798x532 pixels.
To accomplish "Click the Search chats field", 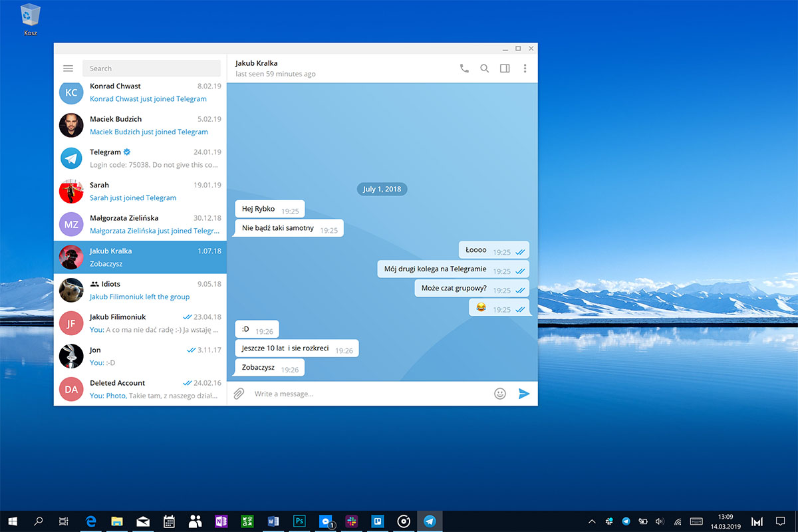I will [152, 68].
